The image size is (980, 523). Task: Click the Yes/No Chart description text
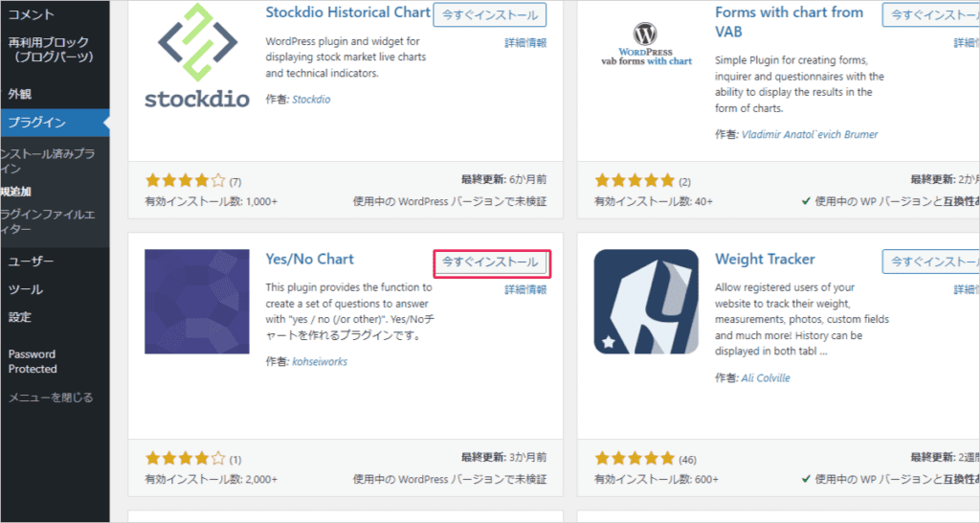[x=350, y=311]
